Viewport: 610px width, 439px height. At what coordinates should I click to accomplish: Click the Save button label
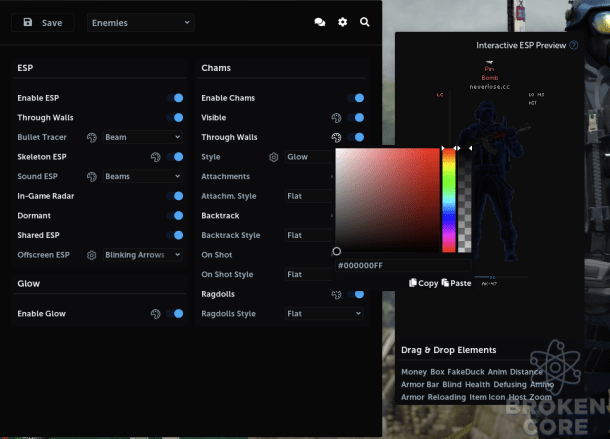pos(52,23)
